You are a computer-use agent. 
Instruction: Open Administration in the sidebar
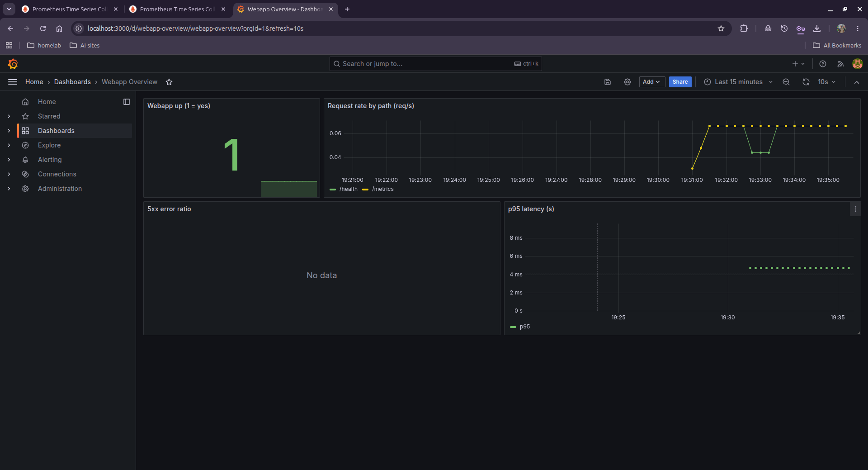(60, 189)
